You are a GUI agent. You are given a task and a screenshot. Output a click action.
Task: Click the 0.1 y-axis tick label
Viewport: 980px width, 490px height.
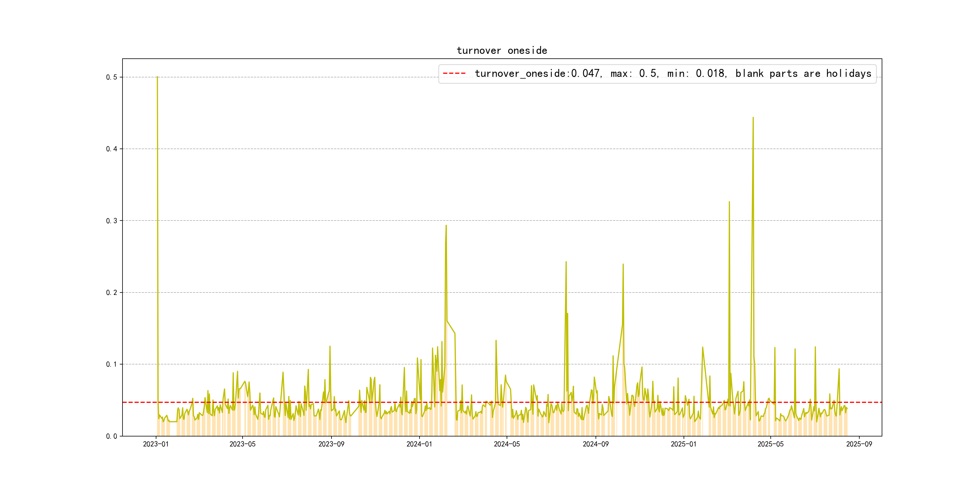coord(112,364)
